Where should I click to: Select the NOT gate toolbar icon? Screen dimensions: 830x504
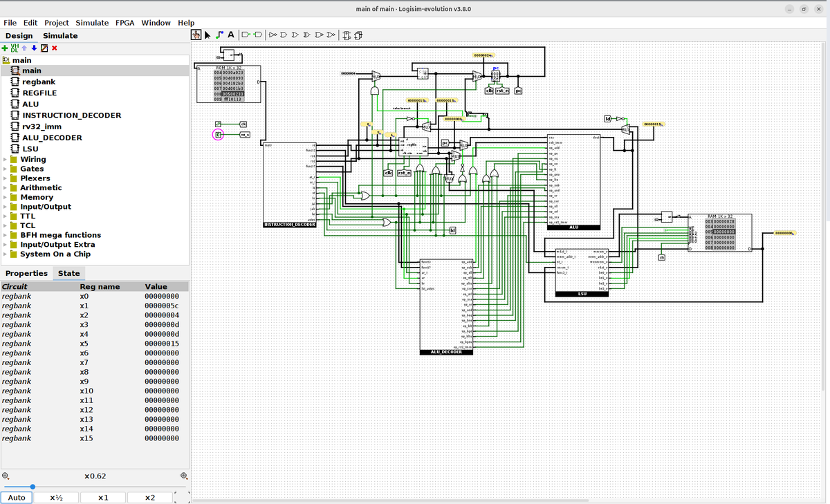tap(273, 35)
